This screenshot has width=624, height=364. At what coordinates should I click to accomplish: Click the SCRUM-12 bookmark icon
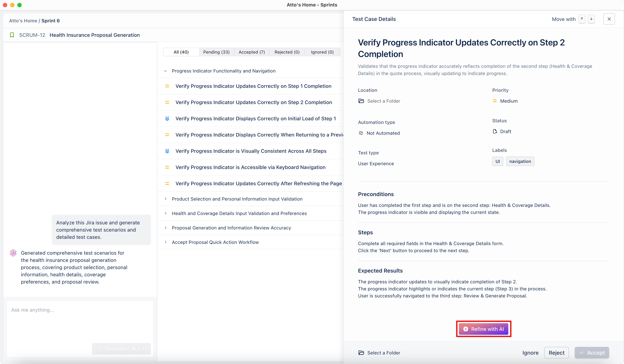click(12, 35)
